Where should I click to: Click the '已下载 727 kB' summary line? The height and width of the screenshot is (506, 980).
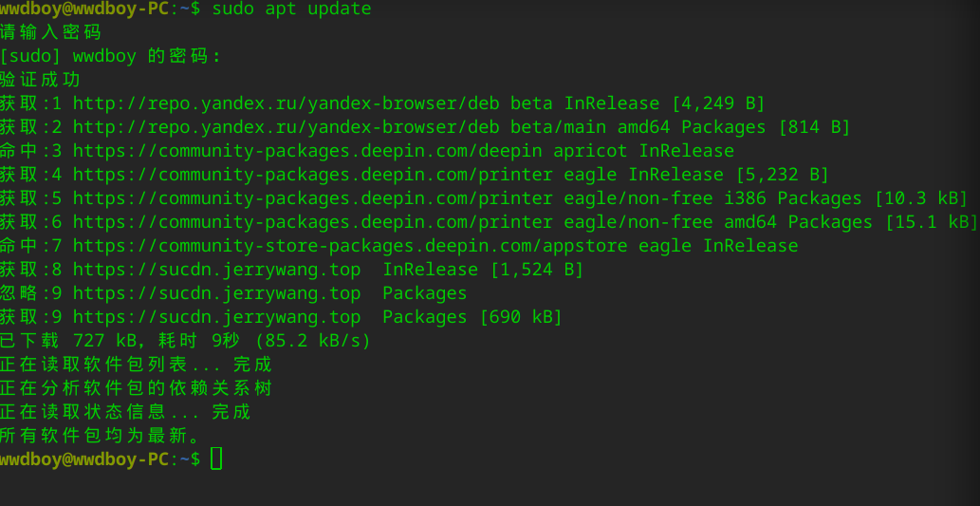[x=185, y=341]
